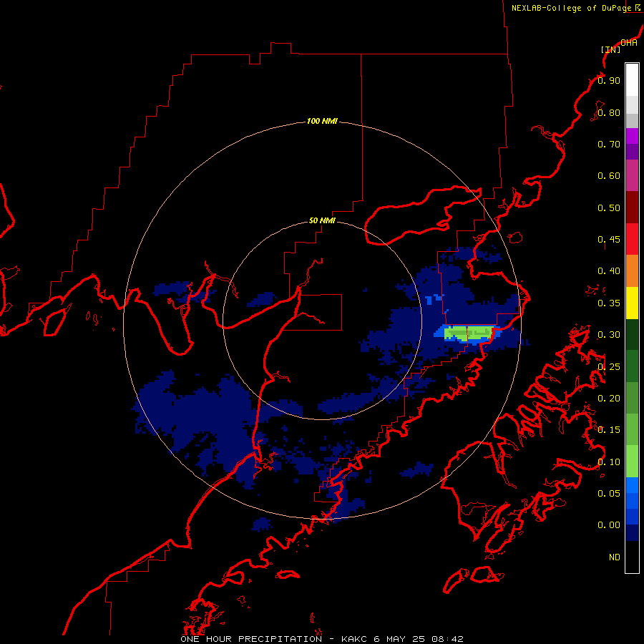Click the 0.20 legend value
The width and height of the screenshot is (644, 644).
pos(609,399)
